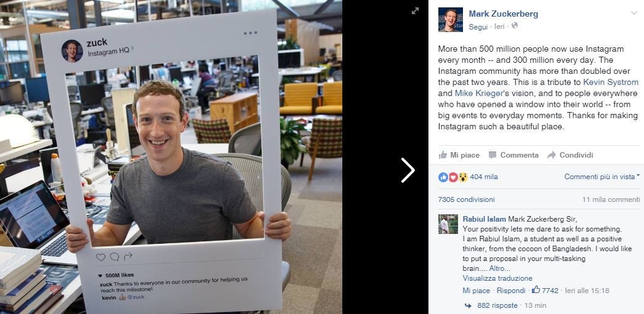
Task: Toggle Segui to follow Mark Zuckerberg
Action: pos(478,26)
